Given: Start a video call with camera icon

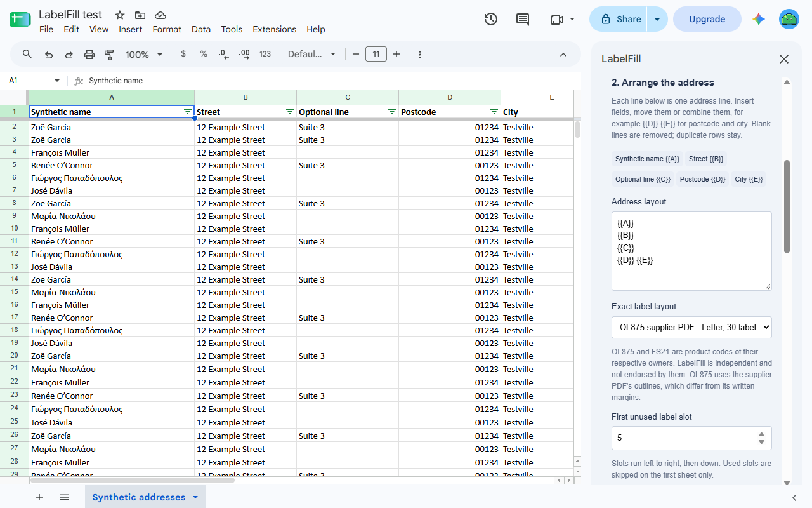Looking at the screenshot, I should coord(557,19).
